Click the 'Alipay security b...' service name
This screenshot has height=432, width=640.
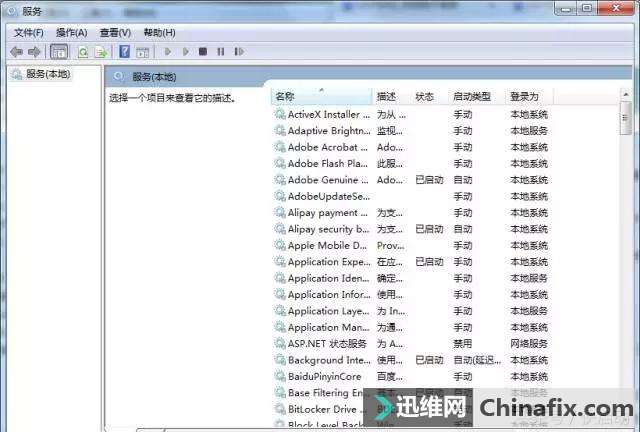[329, 229]
